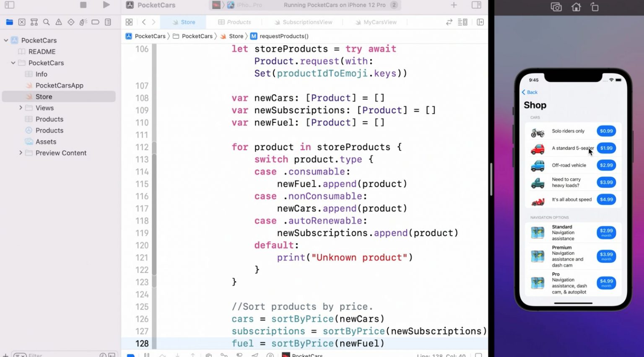Click the add editor on right icon
The image size is (644, 357).
[480, 22]
